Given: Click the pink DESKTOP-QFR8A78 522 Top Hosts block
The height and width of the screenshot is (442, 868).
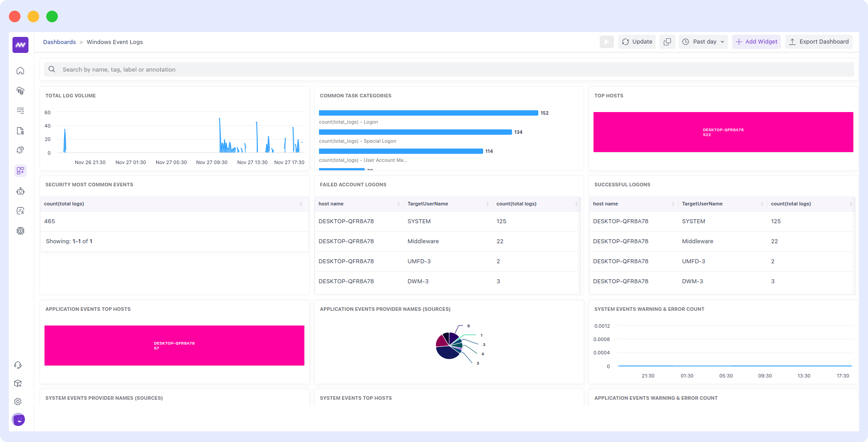Looking at the screenshot, I should 723,132.
